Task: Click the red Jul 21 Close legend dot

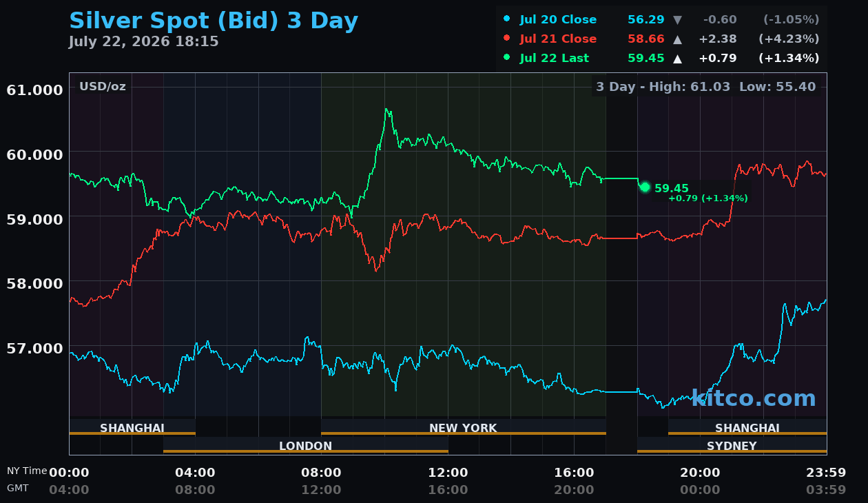Action: [x=507, y=39]
